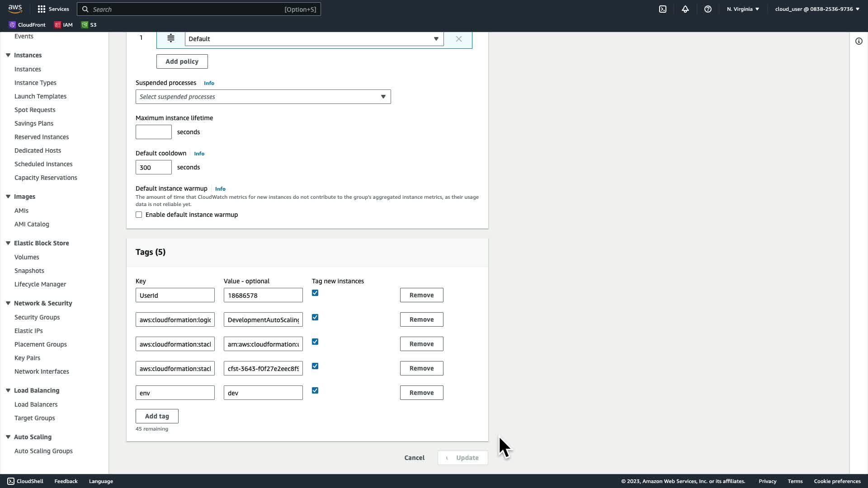
Task: Open the N. Virginia region selector
Action: (x=743, y=9)
